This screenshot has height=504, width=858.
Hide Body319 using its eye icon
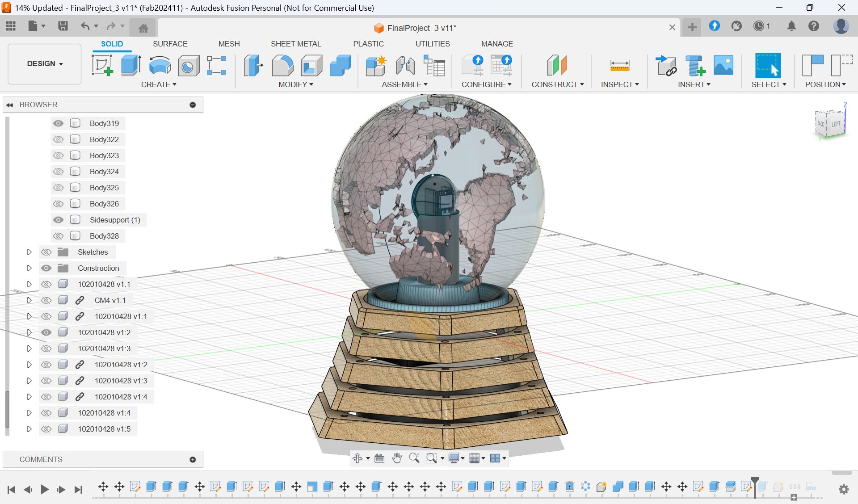[58, 123]
